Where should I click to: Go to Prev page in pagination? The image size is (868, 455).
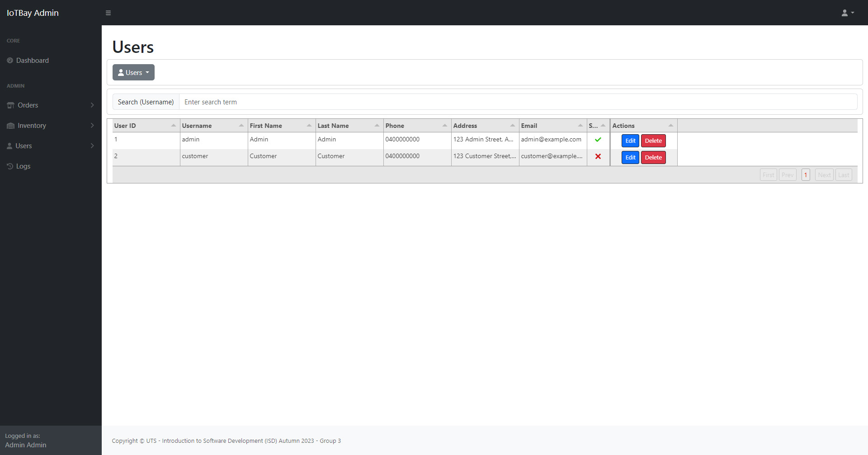click(x=788, y=175)
